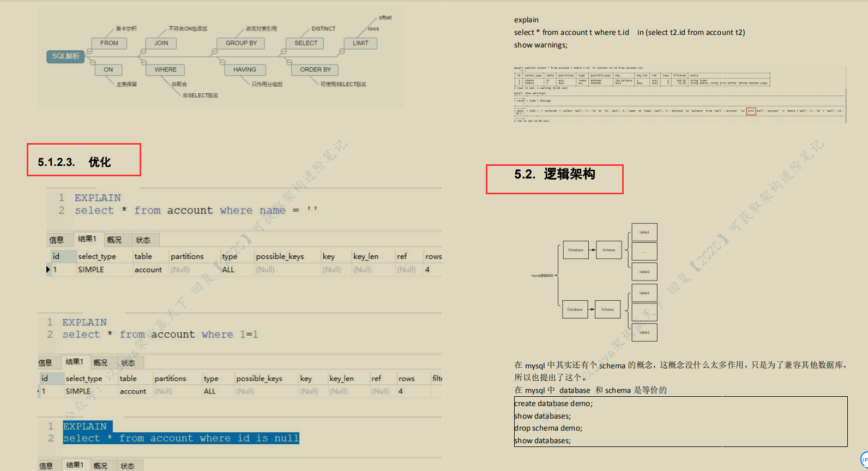Click select_type column header in name = '' result table
The height and width of the screenshot is (471, 868).
97,257
